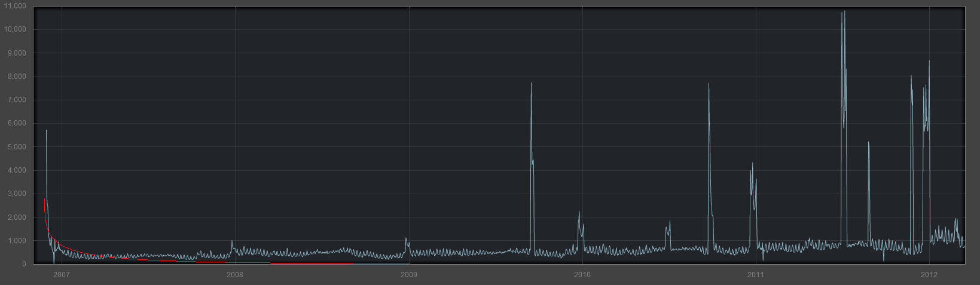Click the 7,000 y-axis label
The height and width of the screenshot is (285, 980).
[x=17, y=100]
